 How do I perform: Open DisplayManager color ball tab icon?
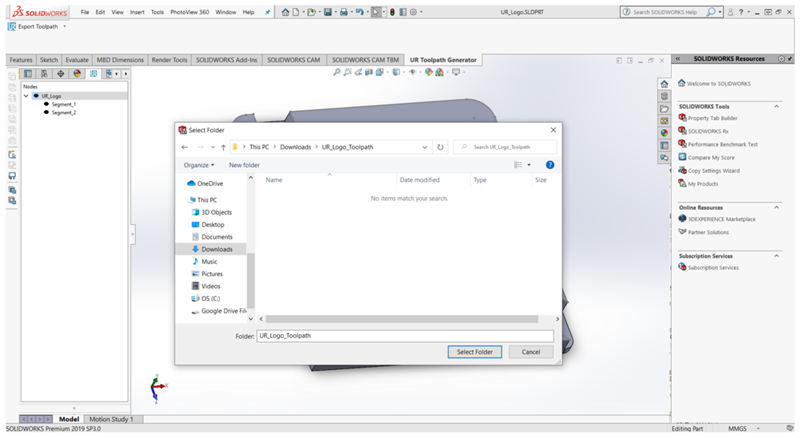[x=77, y=74]
